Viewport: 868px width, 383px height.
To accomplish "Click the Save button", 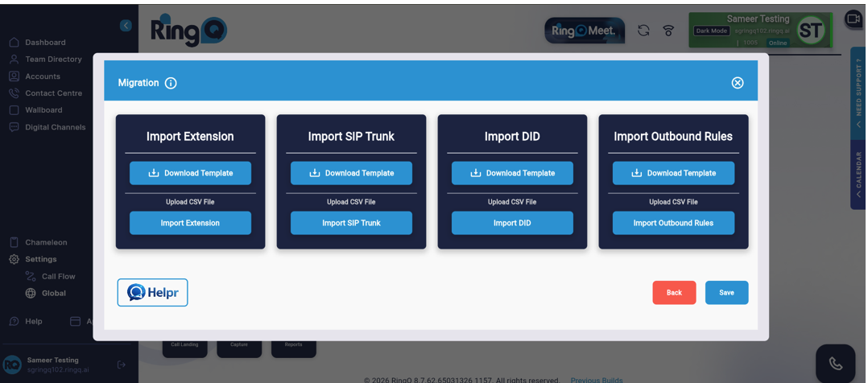I will click(x=727, y=293).
